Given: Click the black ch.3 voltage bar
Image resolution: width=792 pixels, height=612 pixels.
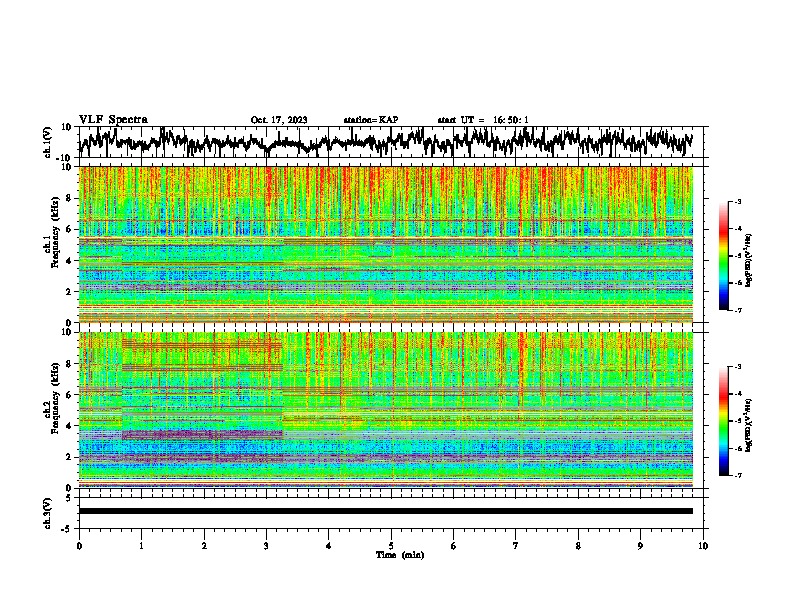Looking at the screenshot, I should point(386,511).
